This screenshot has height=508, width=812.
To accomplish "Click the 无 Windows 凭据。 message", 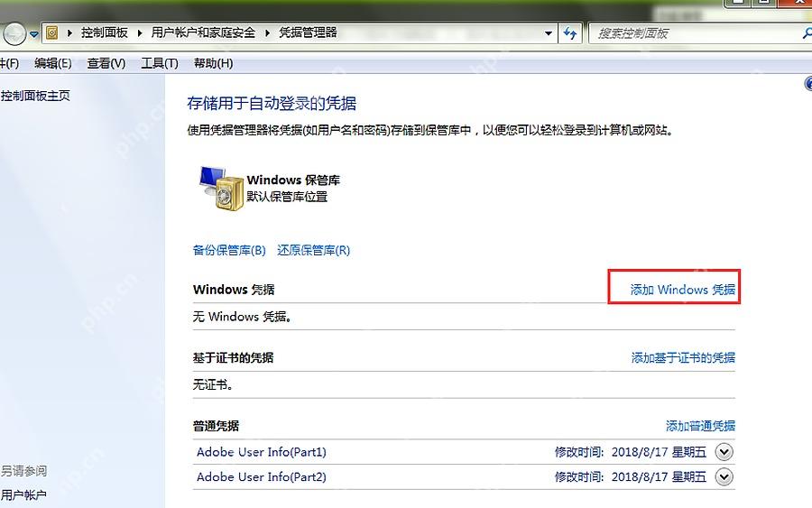I will (242, 317).
